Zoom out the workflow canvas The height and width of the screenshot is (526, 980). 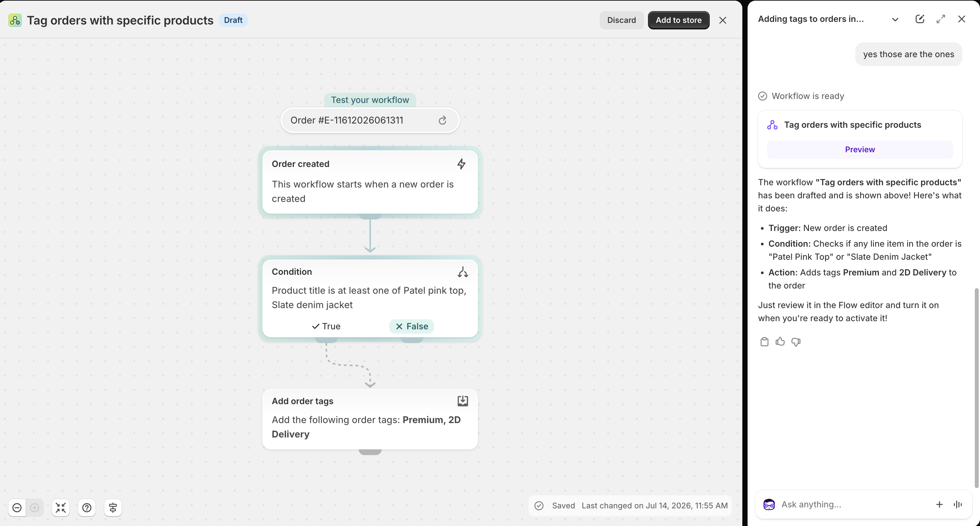point(17,508)
